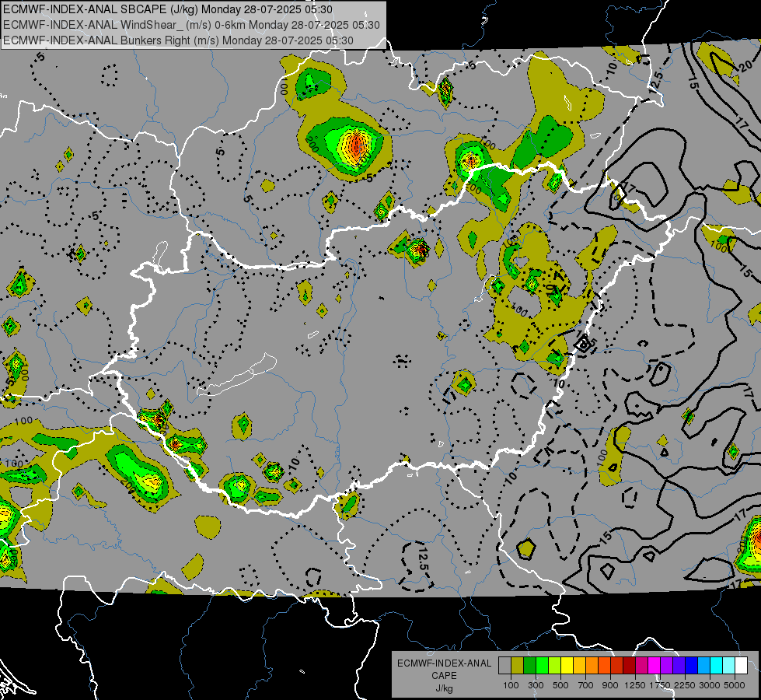Select the sky blue swatch before 3000
Screen dimensions: 761x700
(704, 665)
